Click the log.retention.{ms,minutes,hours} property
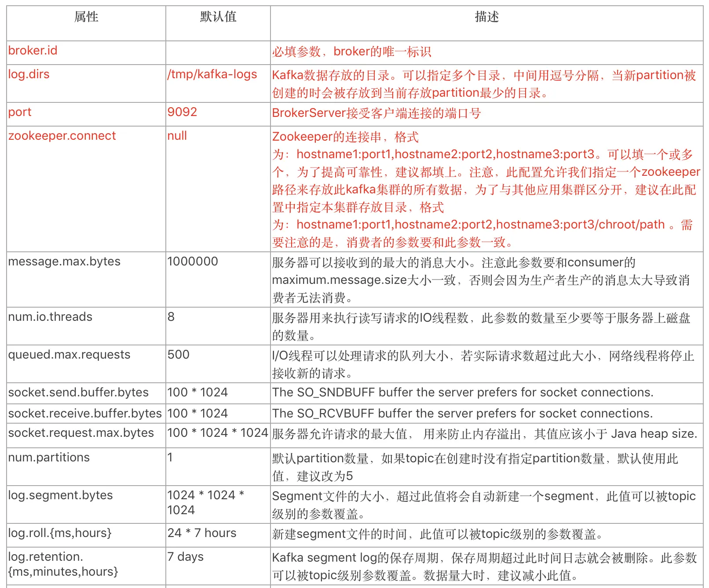709x588 pixels. click(x=63, y=564)
